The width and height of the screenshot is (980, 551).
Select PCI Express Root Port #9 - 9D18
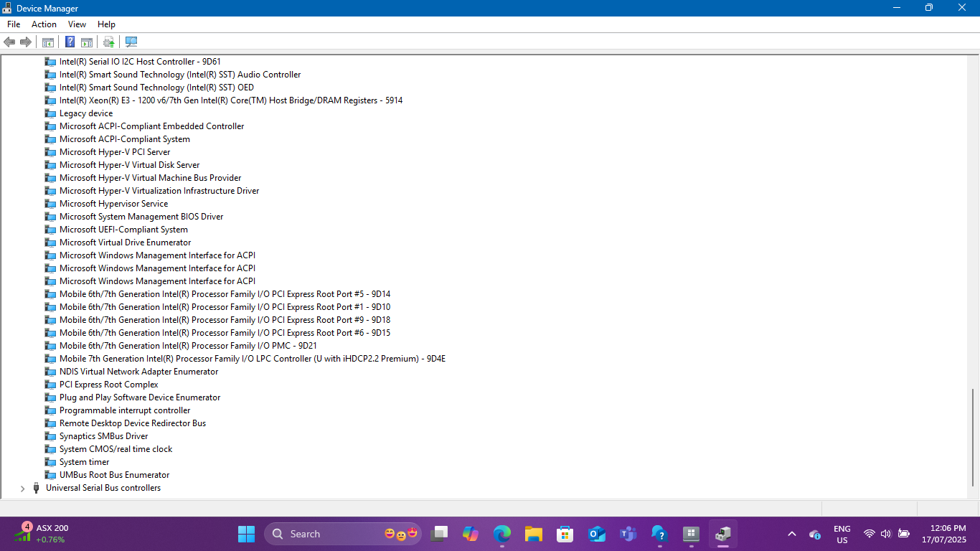tap(225, 320)
